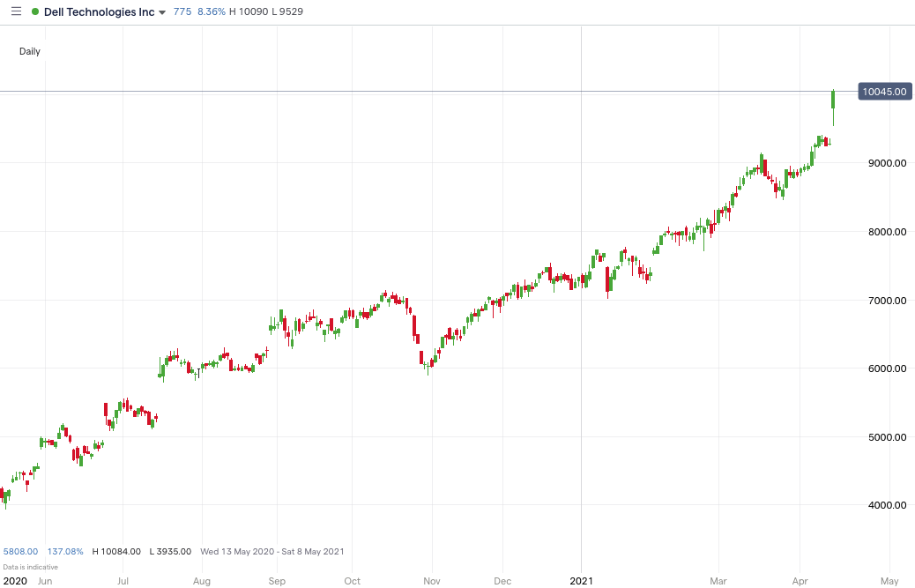This screenshot has height=588, width=915.
Task: Open the Daily timeframe selector
Action: pos(29,51)
